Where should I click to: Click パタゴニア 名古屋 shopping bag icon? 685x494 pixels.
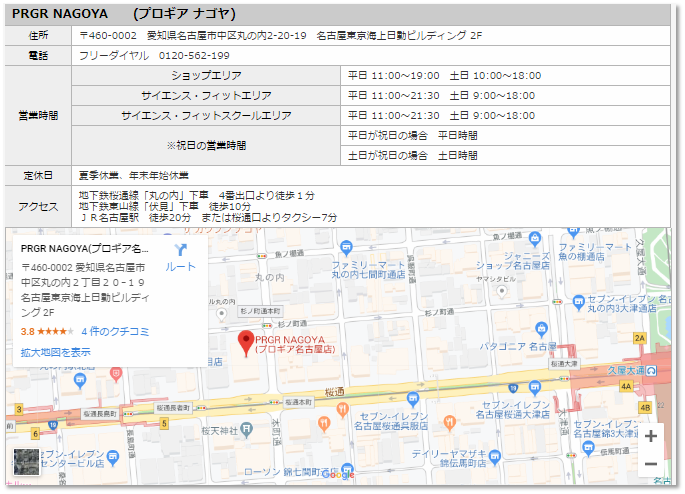pyautogui.click(x=541, y=329)
